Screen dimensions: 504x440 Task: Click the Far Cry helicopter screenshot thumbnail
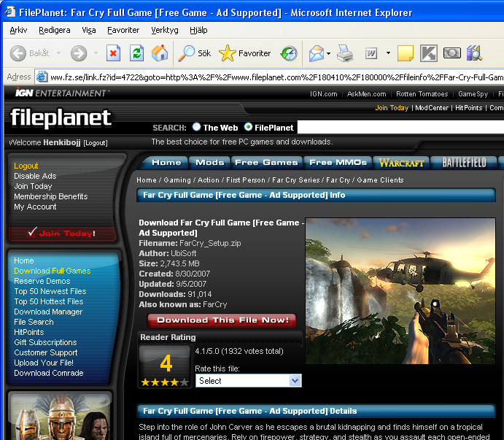[400, 291]
